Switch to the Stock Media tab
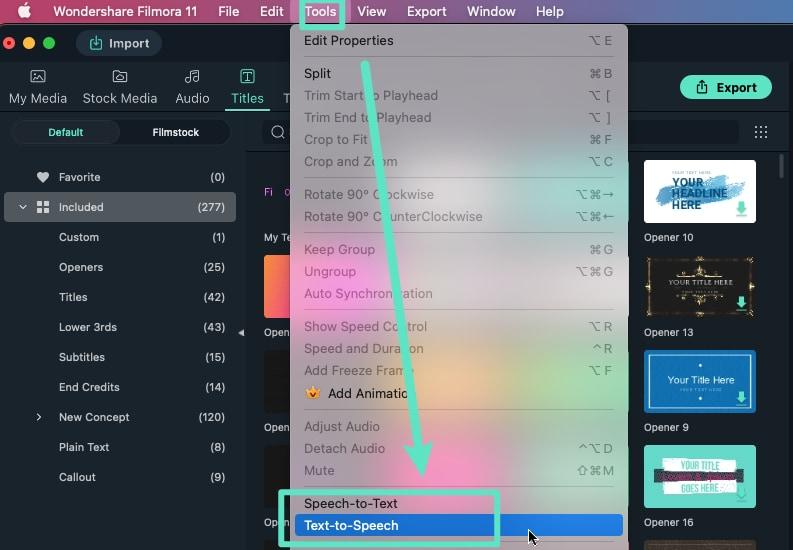 (x=120, y=88)
